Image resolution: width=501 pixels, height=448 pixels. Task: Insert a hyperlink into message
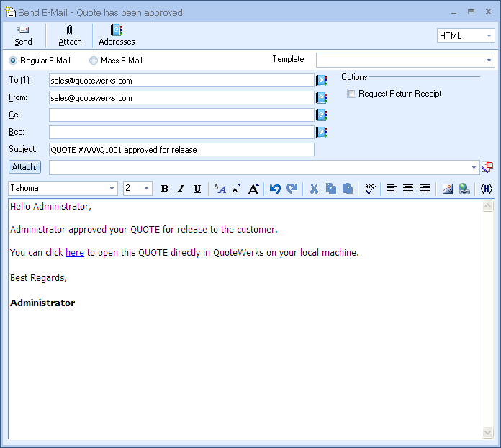pos(464,189)
